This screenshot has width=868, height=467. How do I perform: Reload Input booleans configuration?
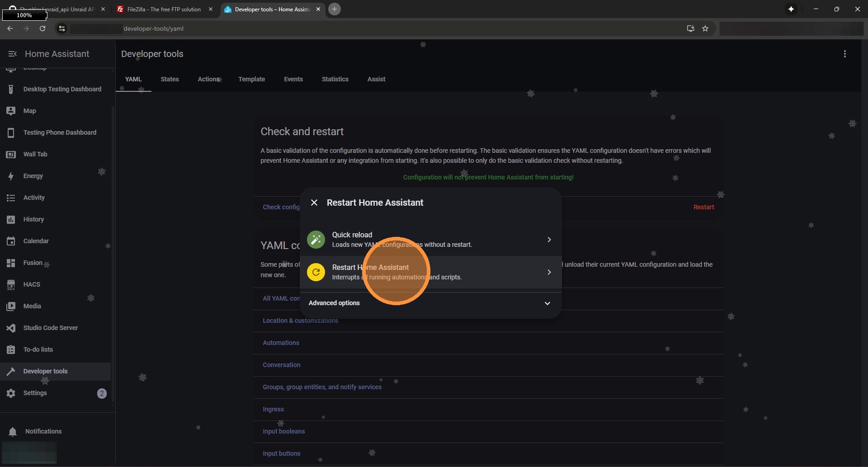pos(284,431)
